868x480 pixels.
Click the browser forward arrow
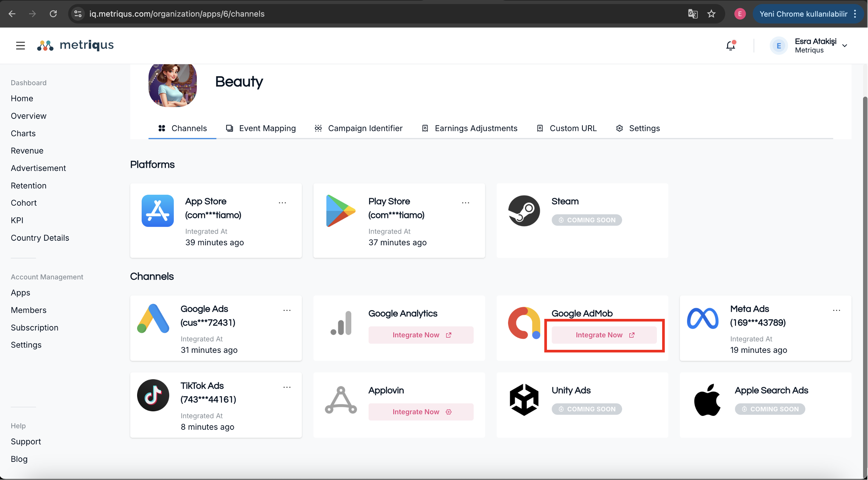pos(32,14)
